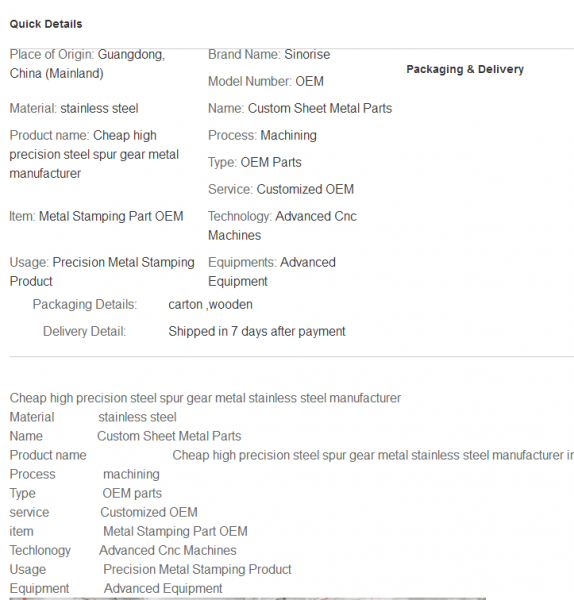Click Name: Custom Sheet Metal Parts

300,109
